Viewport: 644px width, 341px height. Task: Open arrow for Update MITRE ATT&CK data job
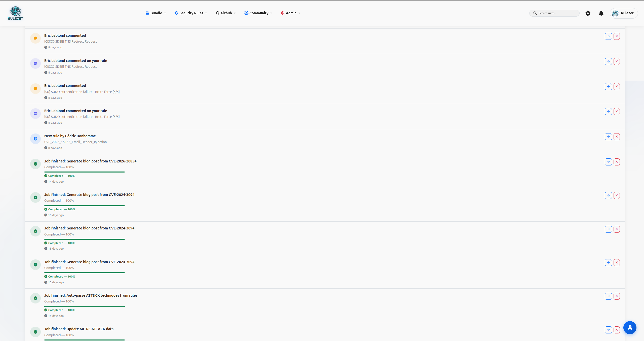[608, 330]
